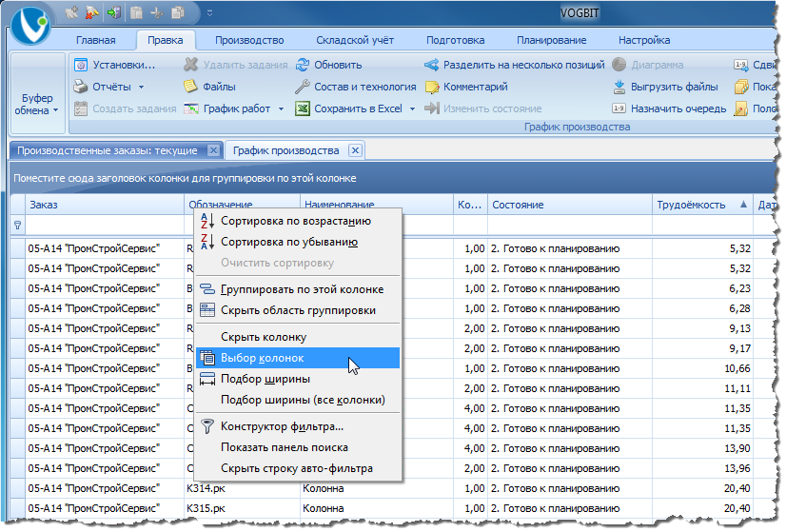This screenshot has height=532, width=786.
Task: Select the K314.рк cell
Action: click(243, 488)
